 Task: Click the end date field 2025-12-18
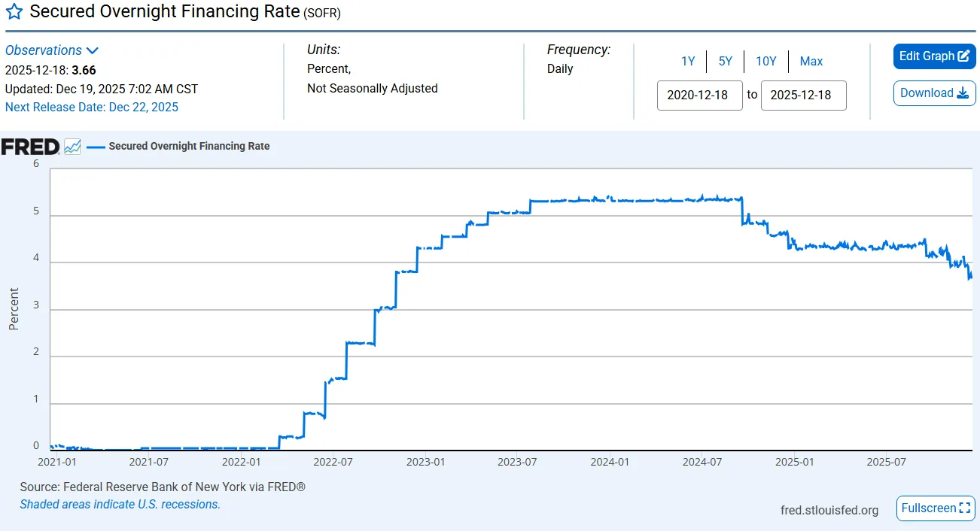[803, 96]
